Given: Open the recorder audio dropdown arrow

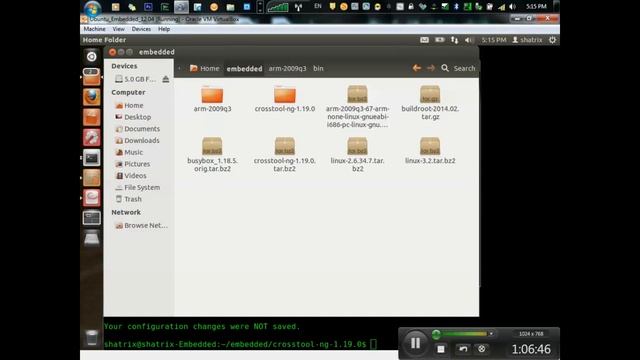Looking at the screenshot, I should [x=491, y=334].
